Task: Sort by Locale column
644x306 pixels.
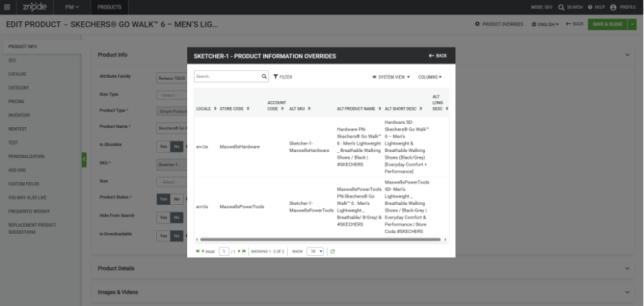Action: point(206,109)
